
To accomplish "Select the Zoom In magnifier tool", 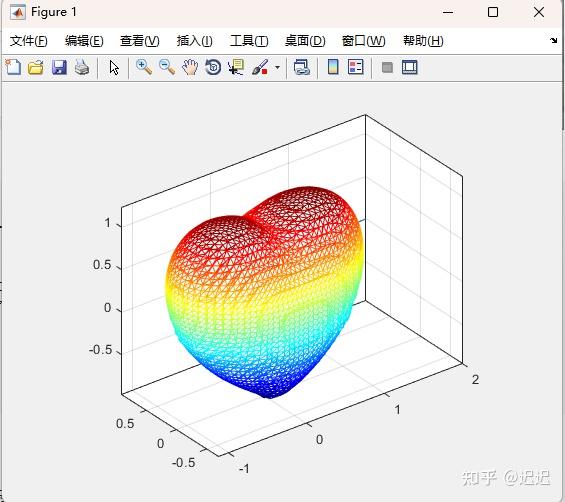I will [144, 67].
